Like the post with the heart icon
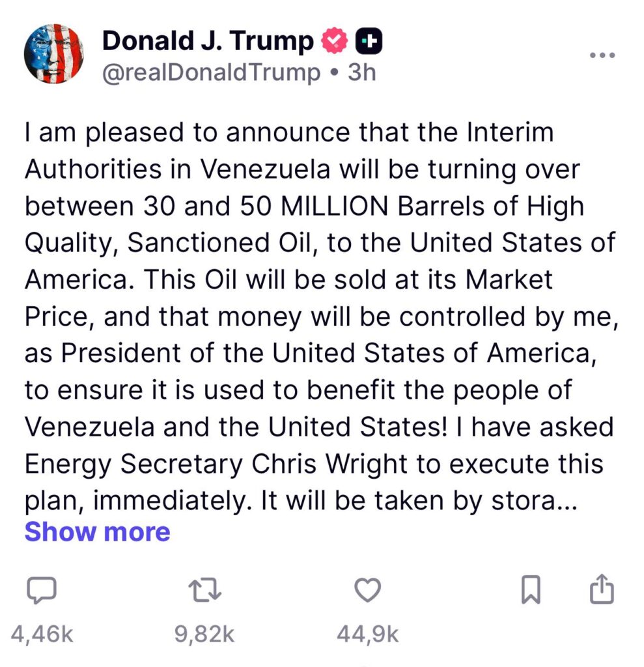 (x=367, y=591)
